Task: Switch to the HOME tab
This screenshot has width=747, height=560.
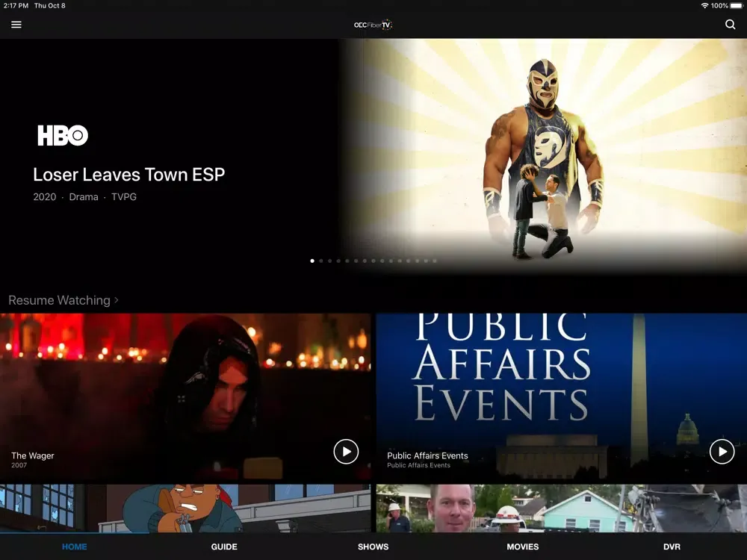Action: 74,547
